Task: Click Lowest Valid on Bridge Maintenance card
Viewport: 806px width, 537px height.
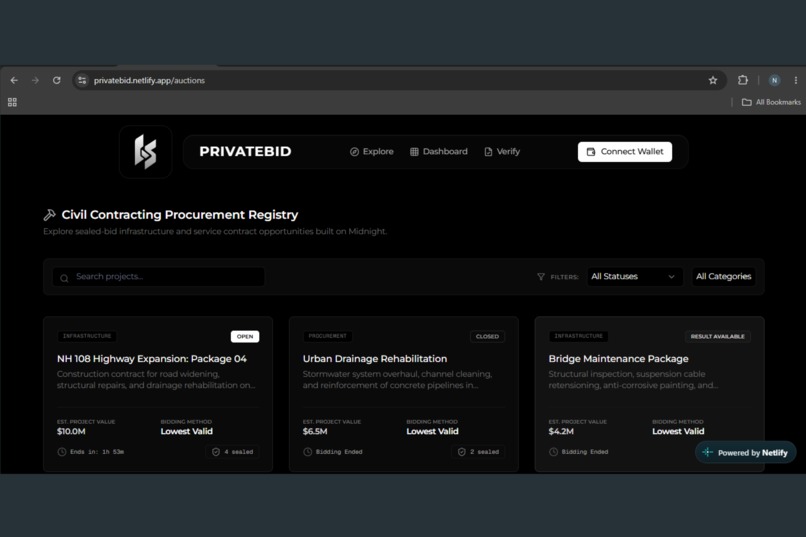Action: click(678, 431)
